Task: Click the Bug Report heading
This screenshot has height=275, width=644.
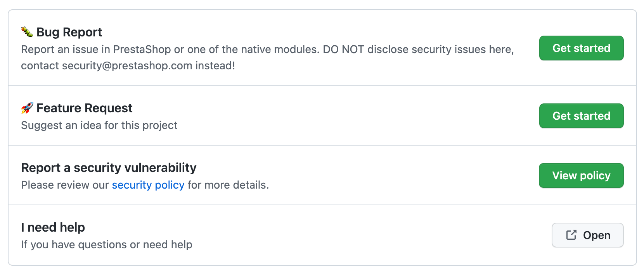Action: pyautogui.click(x=69, y=32)
